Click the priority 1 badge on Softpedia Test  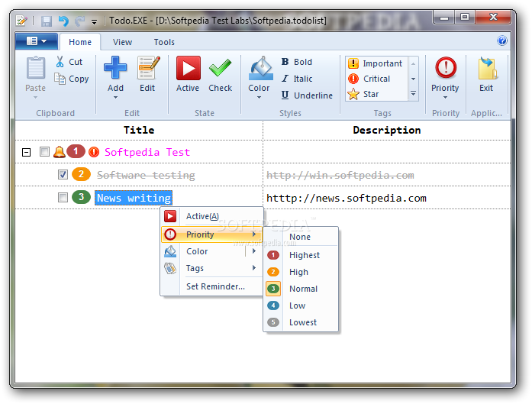[x=76, y=151]
